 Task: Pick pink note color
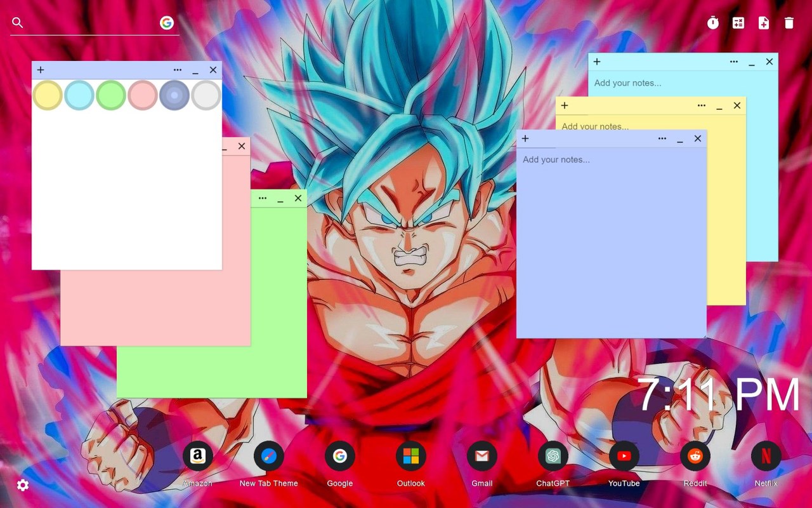click(x=143, y=95)
